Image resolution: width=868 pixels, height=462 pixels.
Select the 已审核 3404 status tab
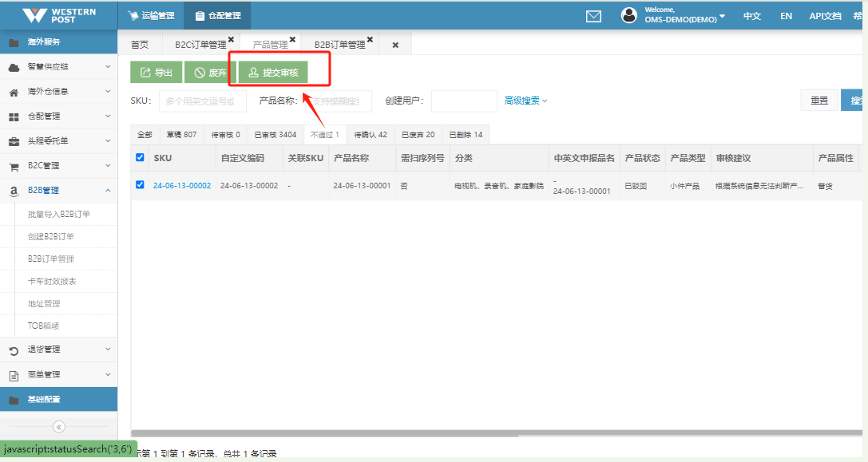point(275,134)
